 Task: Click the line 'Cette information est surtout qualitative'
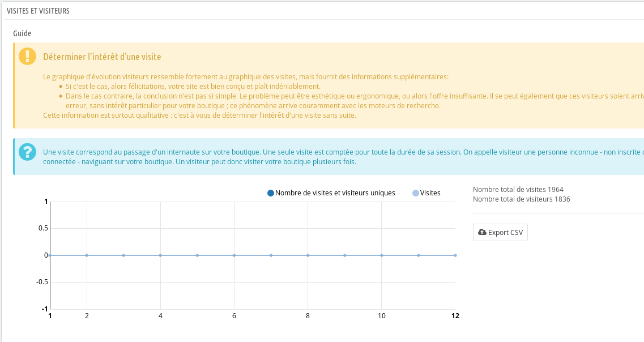[x=199, y=116]
